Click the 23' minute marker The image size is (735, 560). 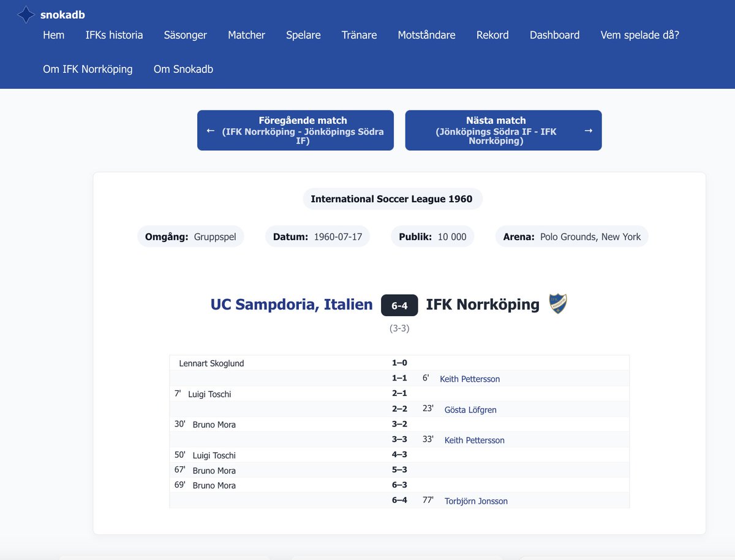[428, 409]
